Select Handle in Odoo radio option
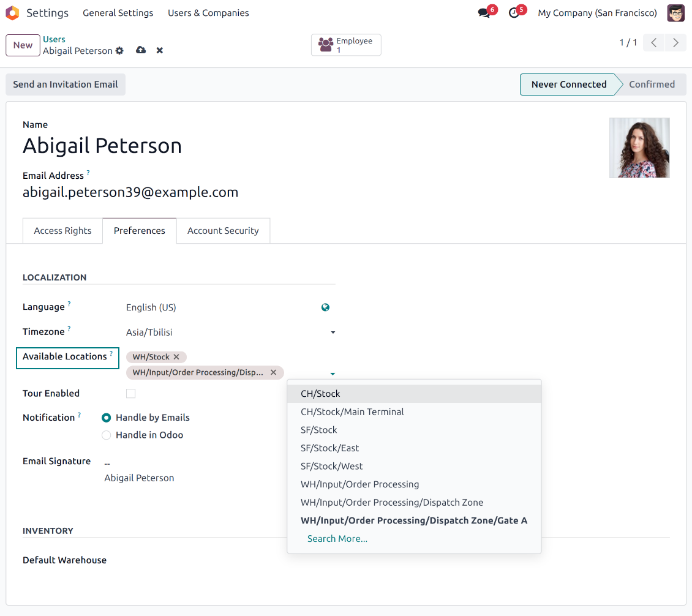 tap(107, 435)
